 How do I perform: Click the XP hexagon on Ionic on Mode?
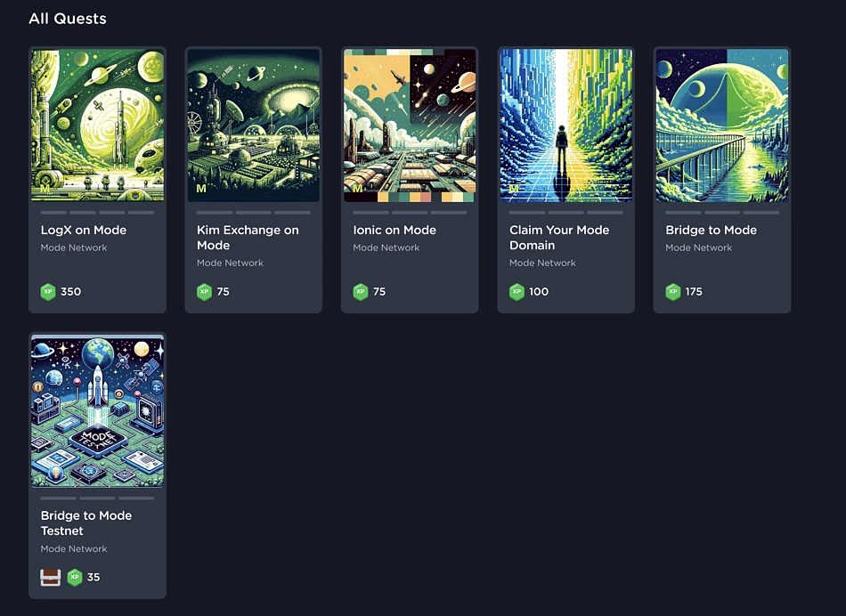click(361, 292)
